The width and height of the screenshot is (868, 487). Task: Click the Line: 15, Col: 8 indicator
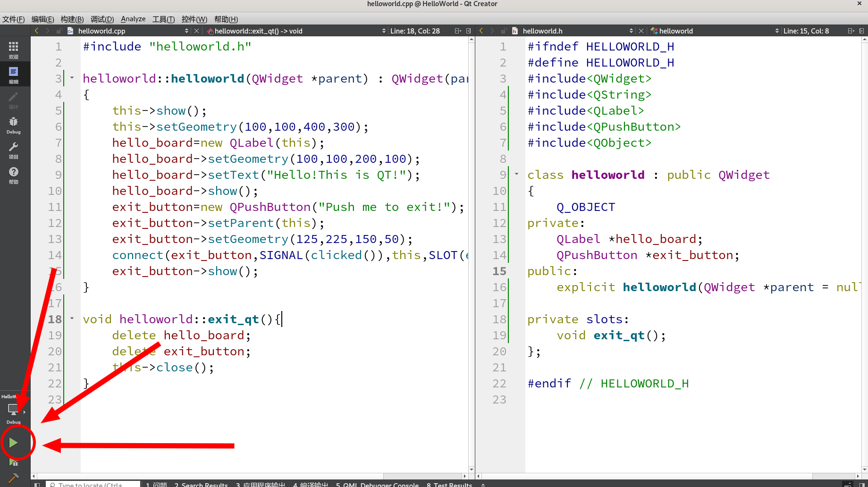(806, 31)
